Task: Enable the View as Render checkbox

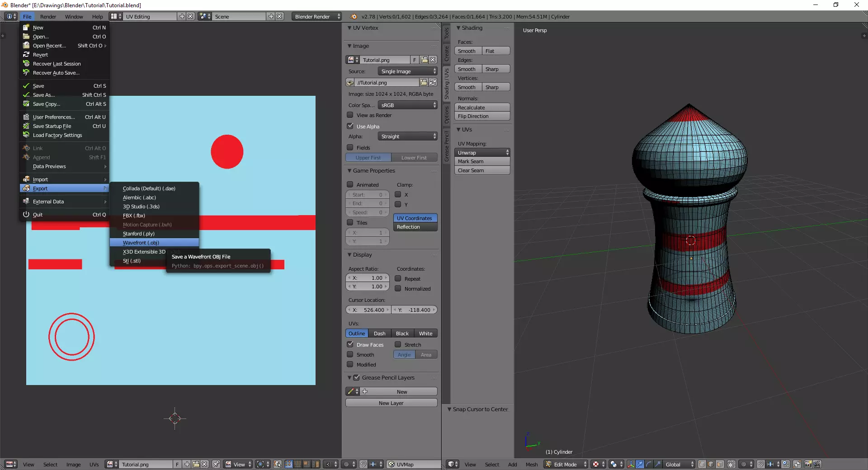Action: click(x=350, y=115)
